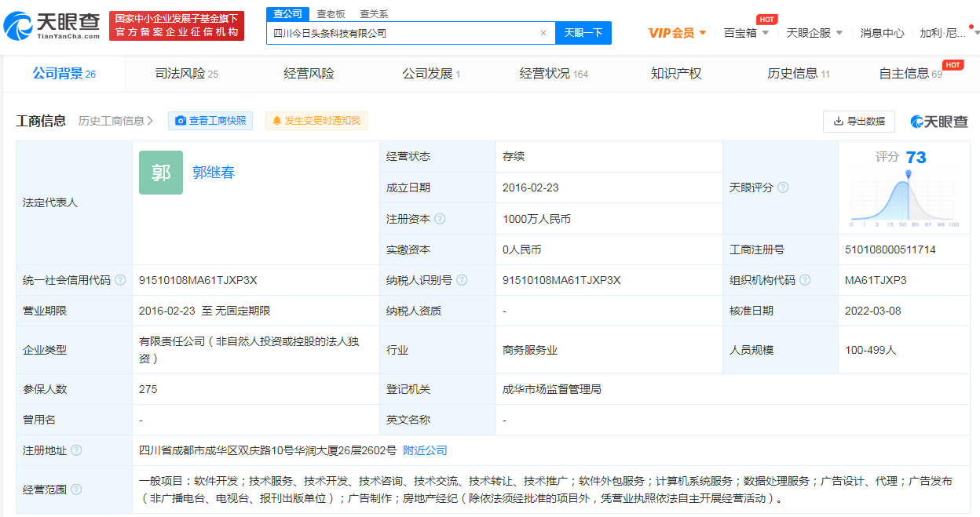Click the 导出数据 export button
Image resolution: width=980 pixels, height=517 pixels.
tap(859, 122)
